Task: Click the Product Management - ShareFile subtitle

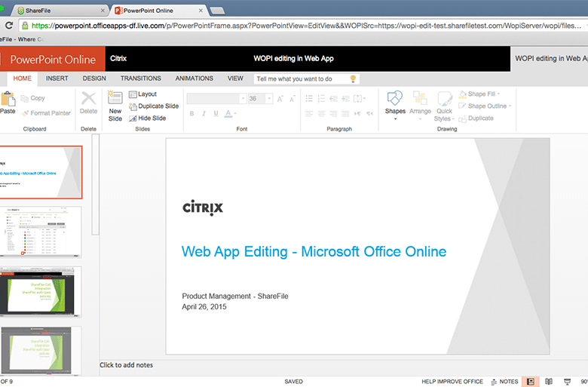Action: 235,296
